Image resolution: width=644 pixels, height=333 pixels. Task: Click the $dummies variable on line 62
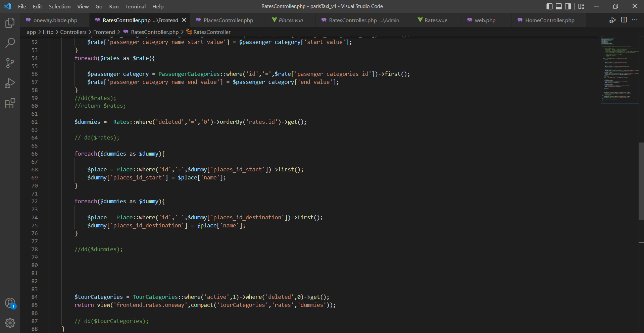click(x=87, y=122)
